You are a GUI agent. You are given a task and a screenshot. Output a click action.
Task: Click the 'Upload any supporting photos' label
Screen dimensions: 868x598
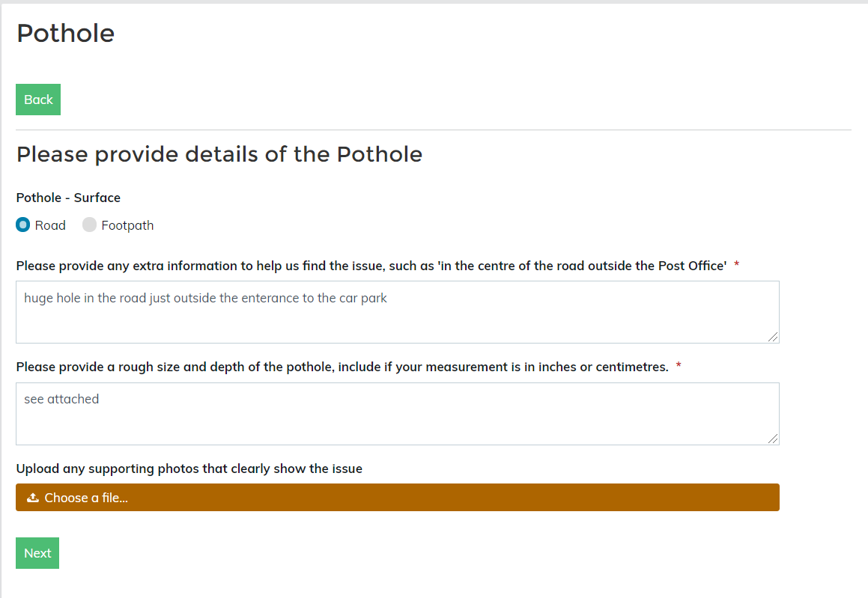(x=189, y=469)
